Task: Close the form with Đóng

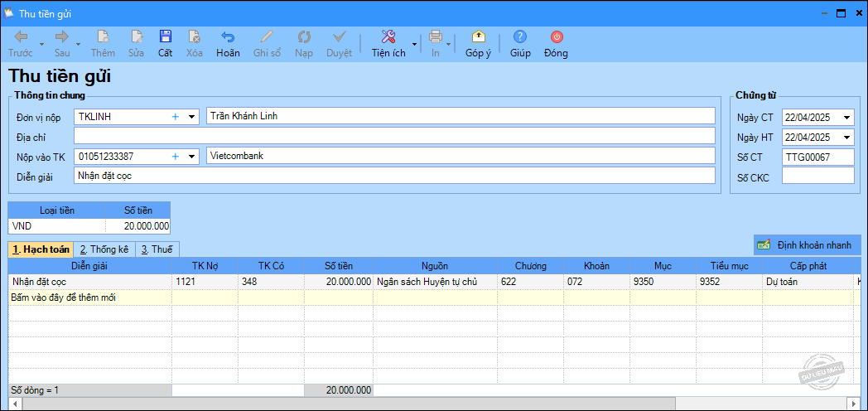Action: tap(557, 44)
